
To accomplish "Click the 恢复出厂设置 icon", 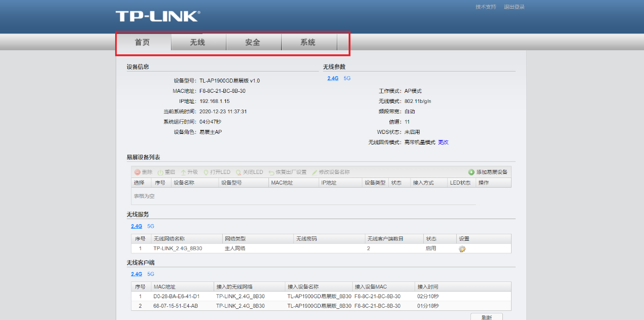I will pyautogui.click(x=272, y=172).
